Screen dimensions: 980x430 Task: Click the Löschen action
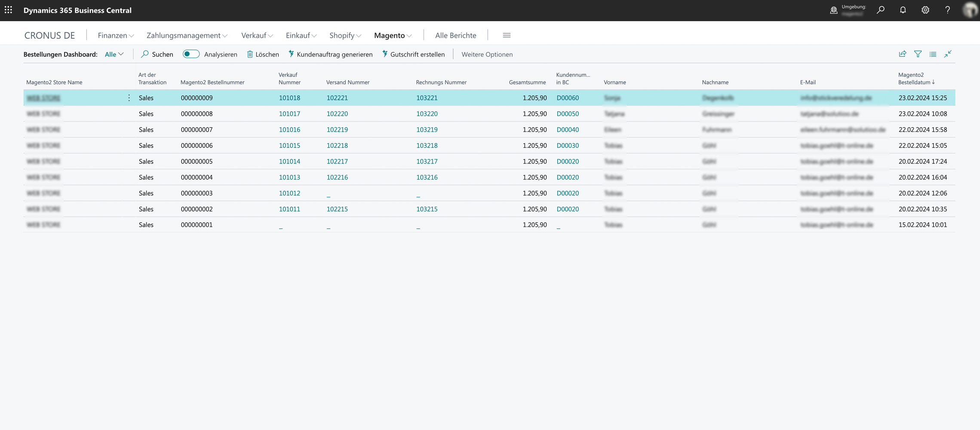(x=263, y=54)
